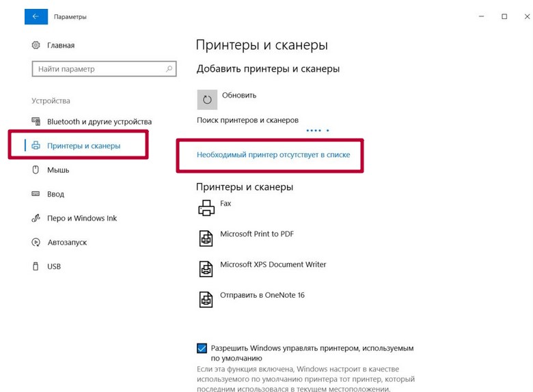Select the Отправить в OneNote 16 icon

[x=206, y=299]
